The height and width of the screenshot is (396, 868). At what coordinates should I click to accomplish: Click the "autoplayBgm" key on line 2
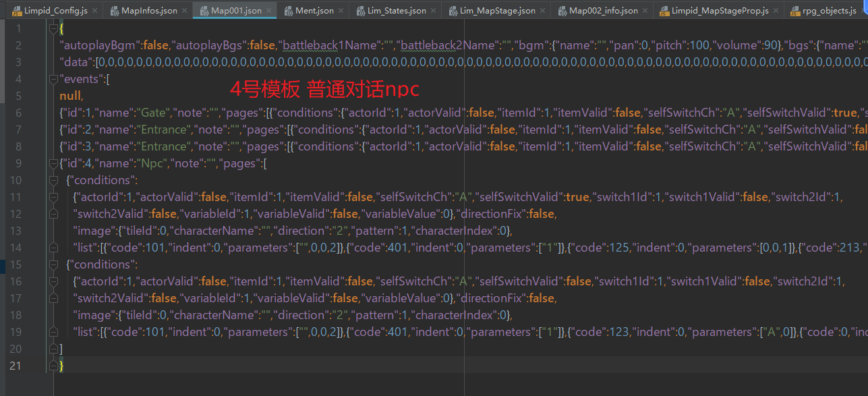point(100,45)
